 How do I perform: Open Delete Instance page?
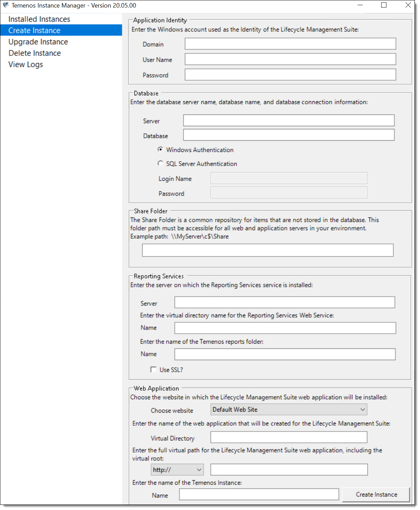pos(35,53)
